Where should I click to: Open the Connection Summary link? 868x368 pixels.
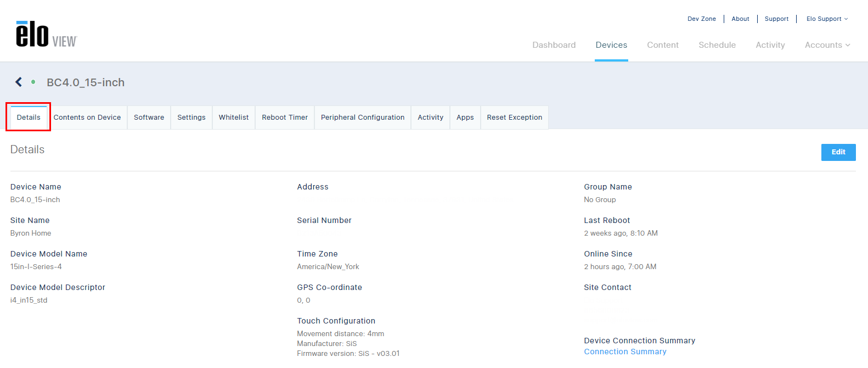pos(625,352)
